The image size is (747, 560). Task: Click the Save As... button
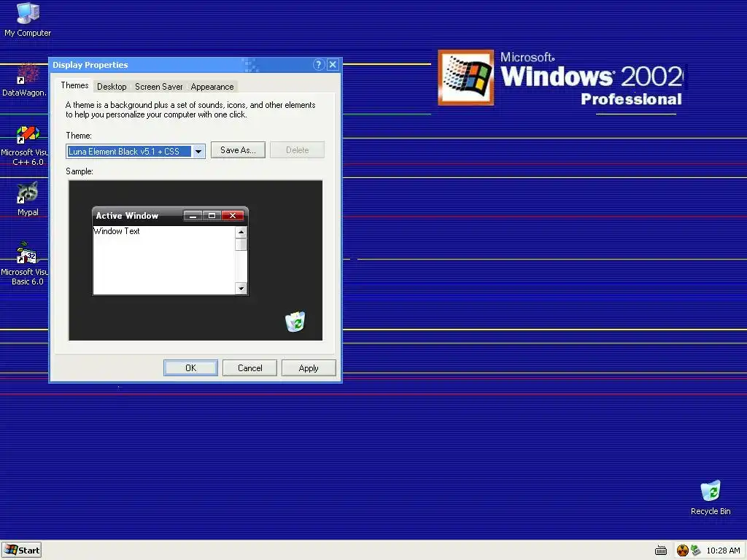coord(238,150)
